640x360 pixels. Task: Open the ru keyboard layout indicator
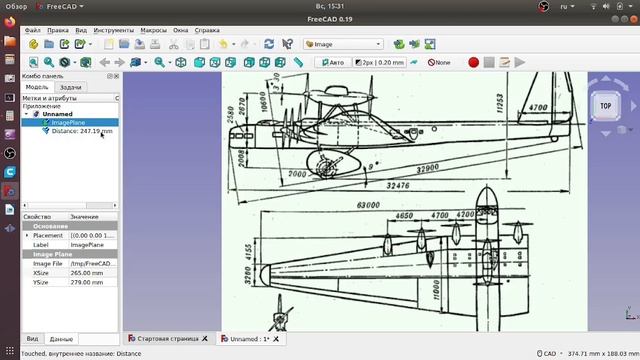click(x=567, y=7)
